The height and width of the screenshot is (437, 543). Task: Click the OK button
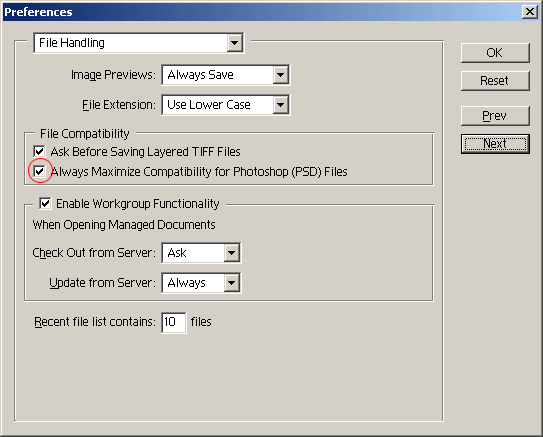(495, 53)
